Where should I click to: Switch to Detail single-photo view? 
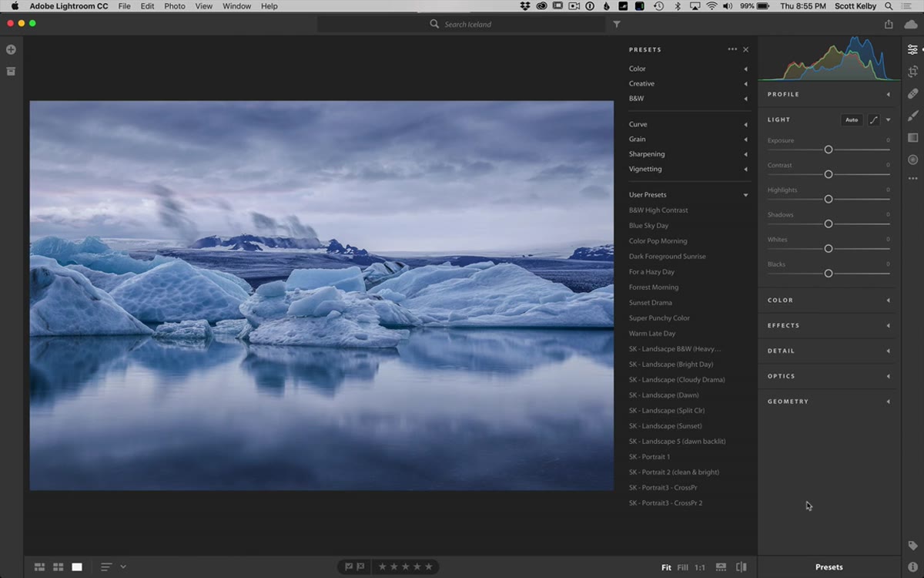[x=77, y=567]
